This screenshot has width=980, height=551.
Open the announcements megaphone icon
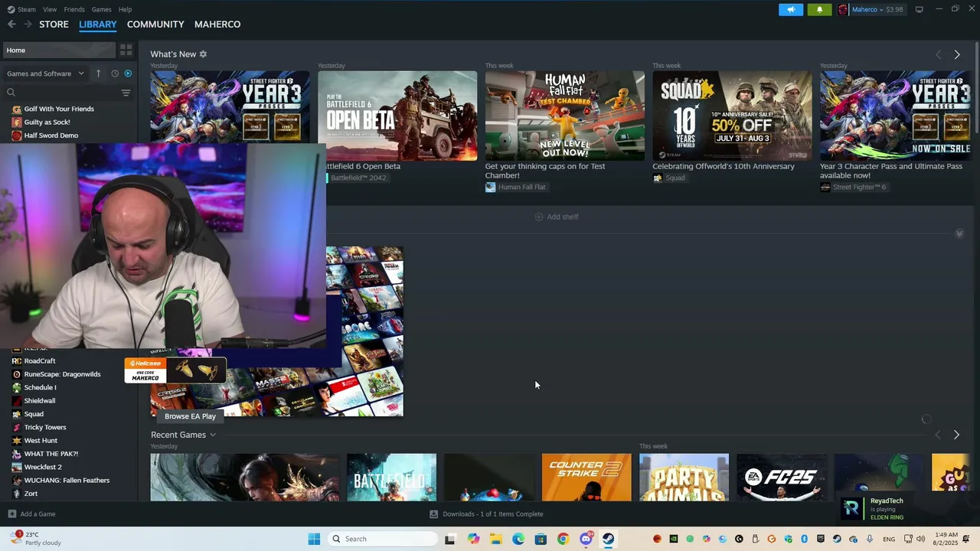point(791,10)
